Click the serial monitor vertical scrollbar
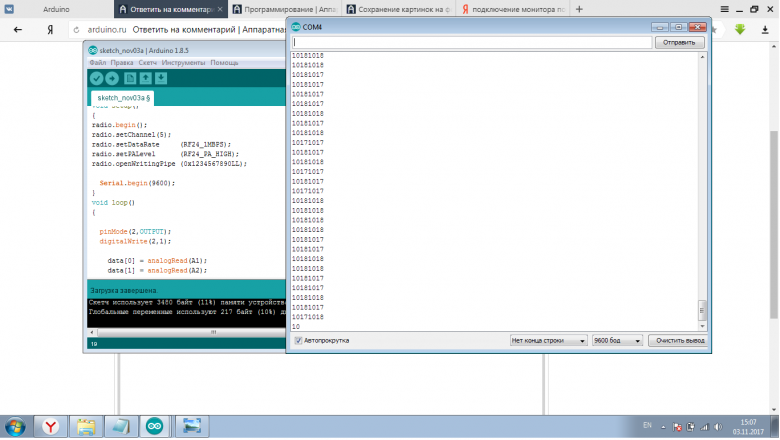The image size is (780, 440). 702,190
